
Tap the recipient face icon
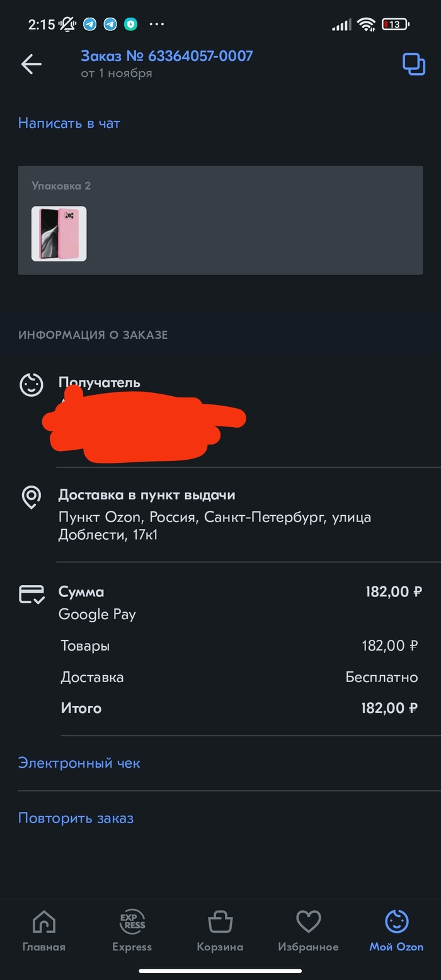[31, 384]
